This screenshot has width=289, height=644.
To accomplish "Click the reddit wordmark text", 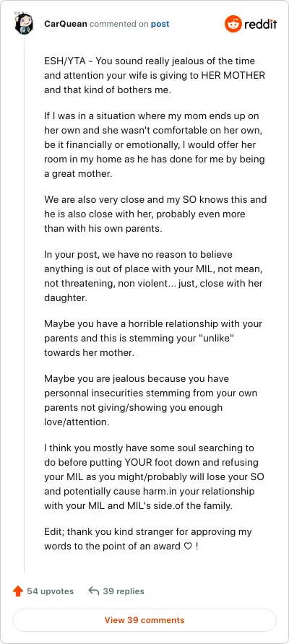I will (x=261, y=24).
